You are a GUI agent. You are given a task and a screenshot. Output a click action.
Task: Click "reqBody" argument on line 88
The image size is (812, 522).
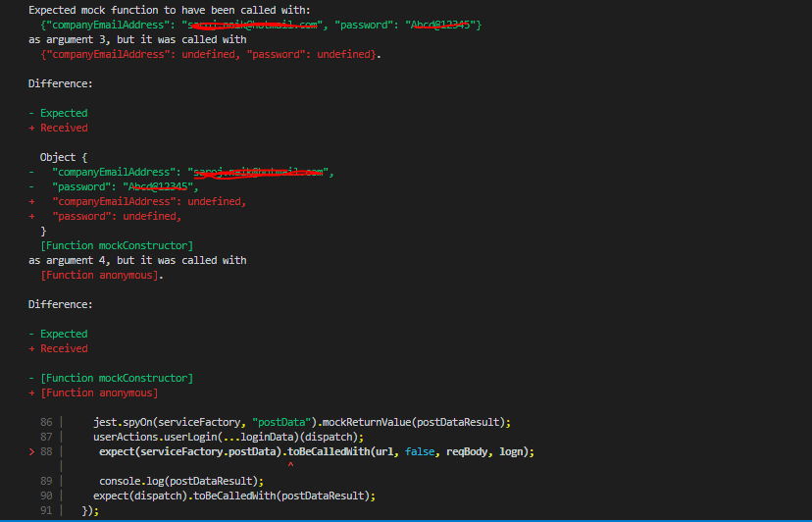[467, 451]
